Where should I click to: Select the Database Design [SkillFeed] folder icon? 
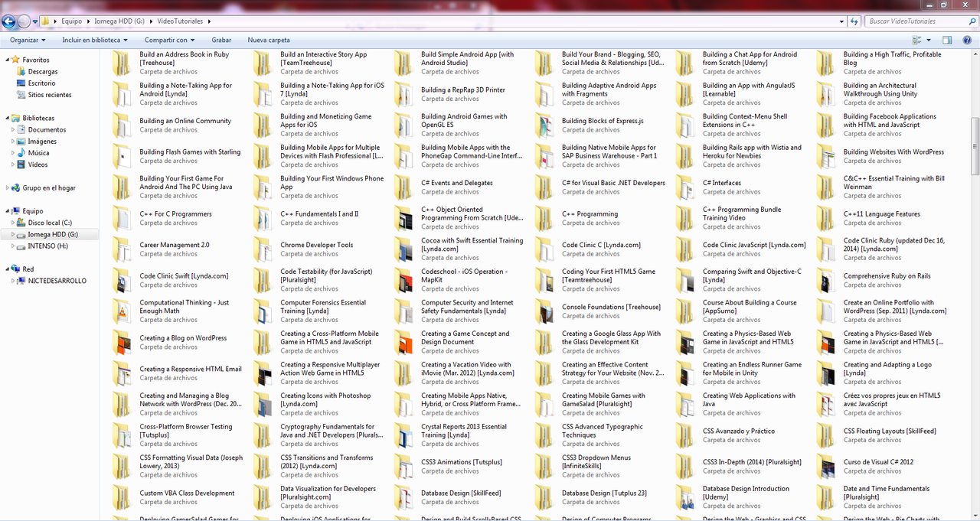(403, 497)
